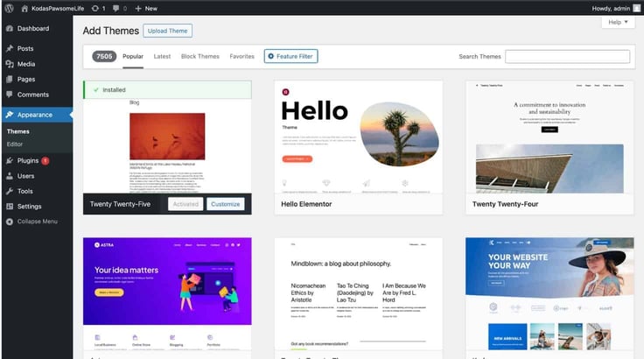This screenshot has width=644, height=359.
Task: Click the Installed notice on Twenty Twenty-Five
Action: click(167, 89)
